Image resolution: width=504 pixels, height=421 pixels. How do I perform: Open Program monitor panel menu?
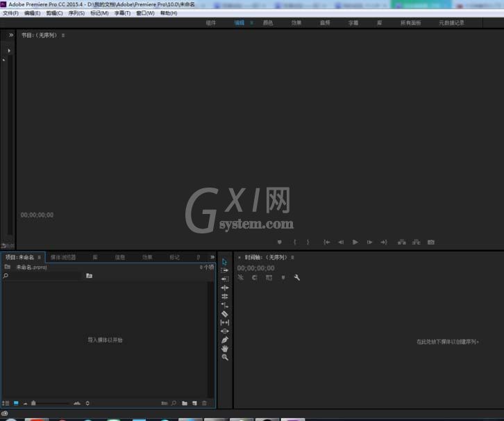(63, 35)
